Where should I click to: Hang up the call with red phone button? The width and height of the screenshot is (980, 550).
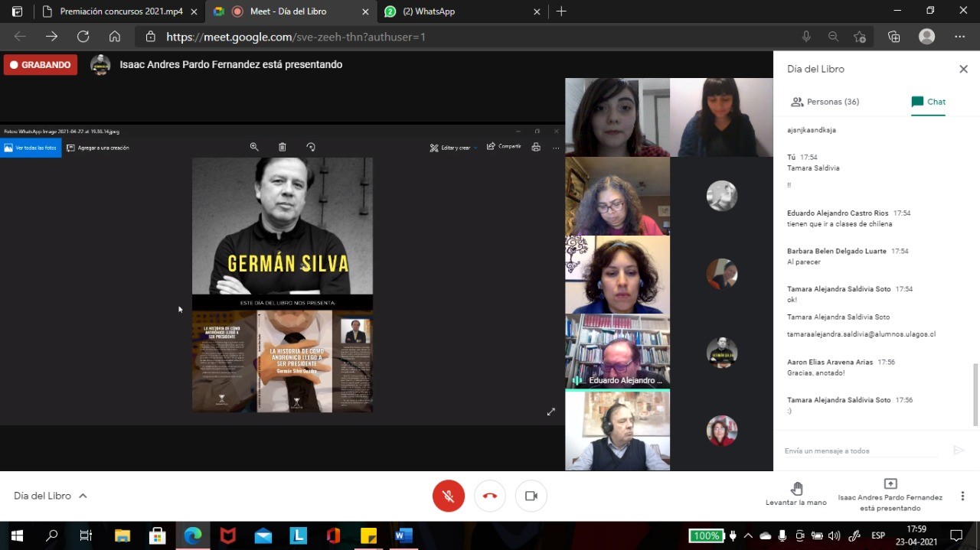(490, 496)
